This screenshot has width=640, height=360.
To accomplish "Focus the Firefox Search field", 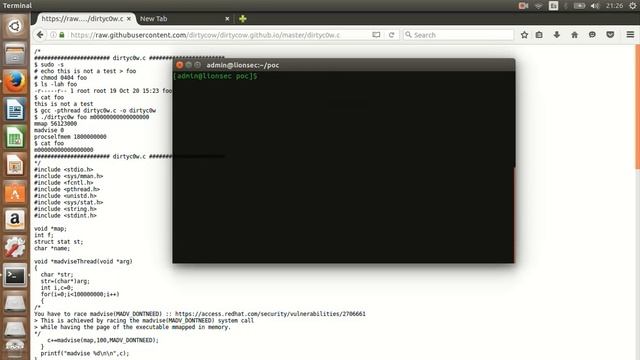I will (459, 35).
